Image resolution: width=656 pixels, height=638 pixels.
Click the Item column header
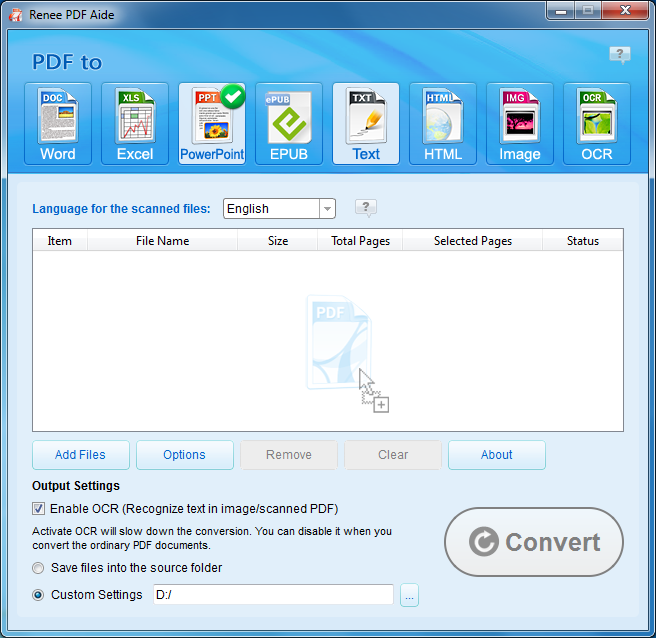point(60,241)
